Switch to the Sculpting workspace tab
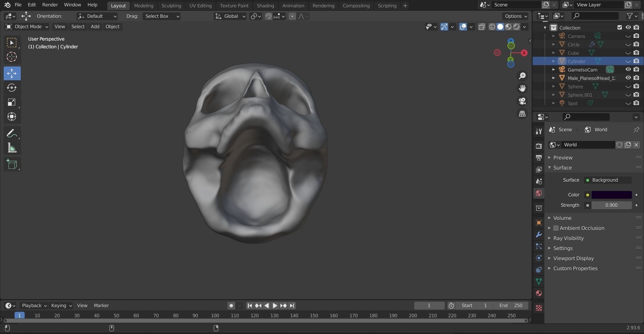 pos(171,6)
